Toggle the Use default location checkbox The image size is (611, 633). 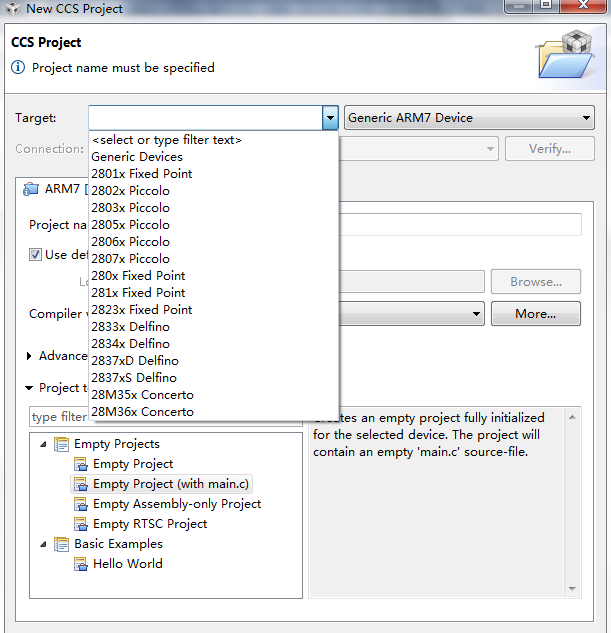[x=36, y=255]
